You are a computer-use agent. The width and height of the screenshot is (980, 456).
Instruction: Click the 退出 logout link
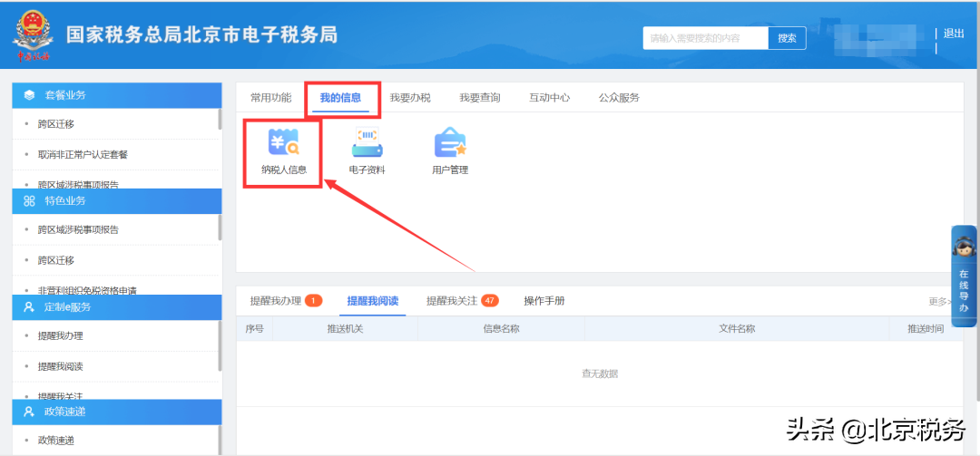click(x=954, y=34)
